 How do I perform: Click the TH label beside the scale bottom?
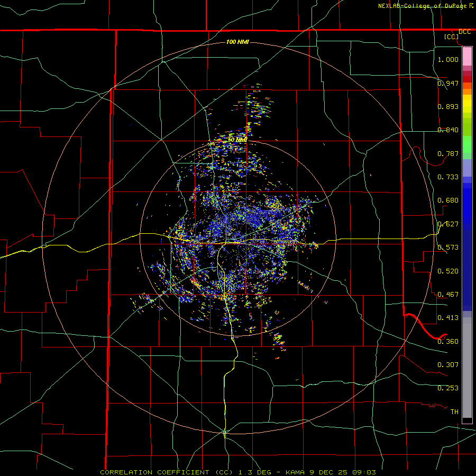coord(454,412)
